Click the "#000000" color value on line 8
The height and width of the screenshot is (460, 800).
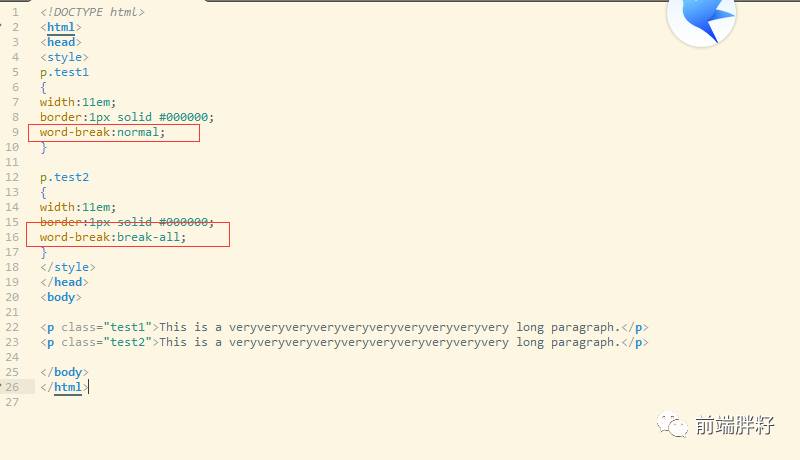click(184, 117)
